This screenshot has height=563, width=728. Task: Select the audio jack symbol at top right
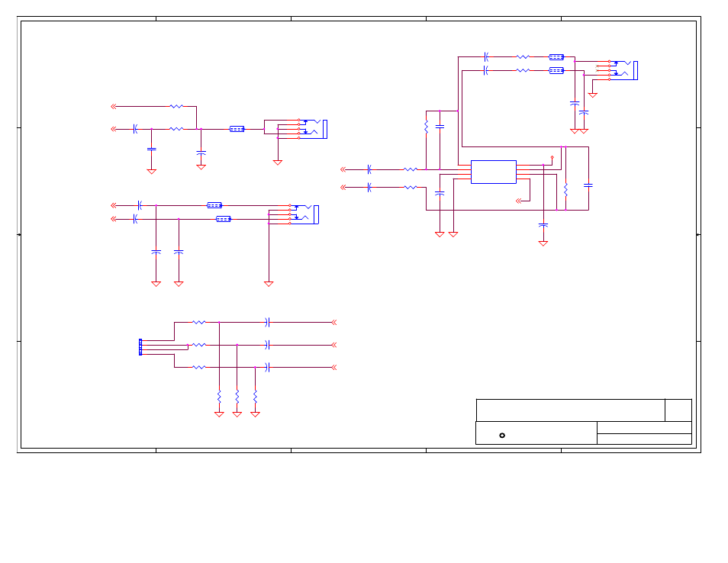623,70
